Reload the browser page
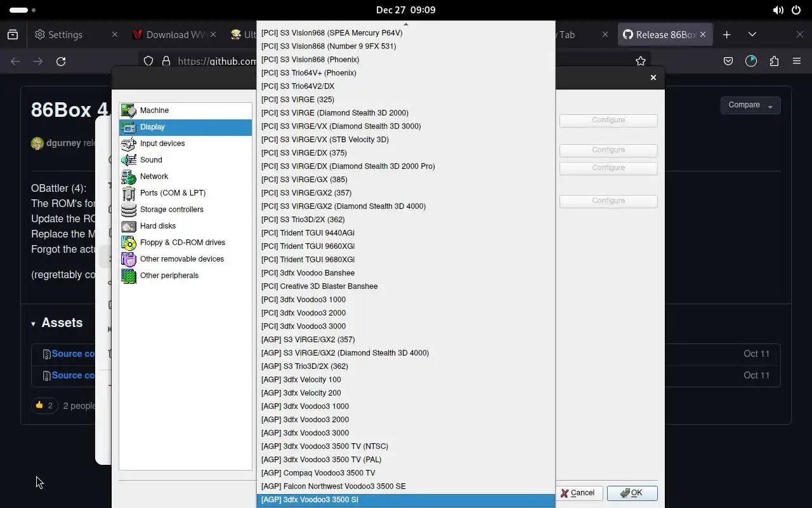Image resolution: width=812 pixels, height=508 pixels. pyautogui.click(x=61, y=61)
